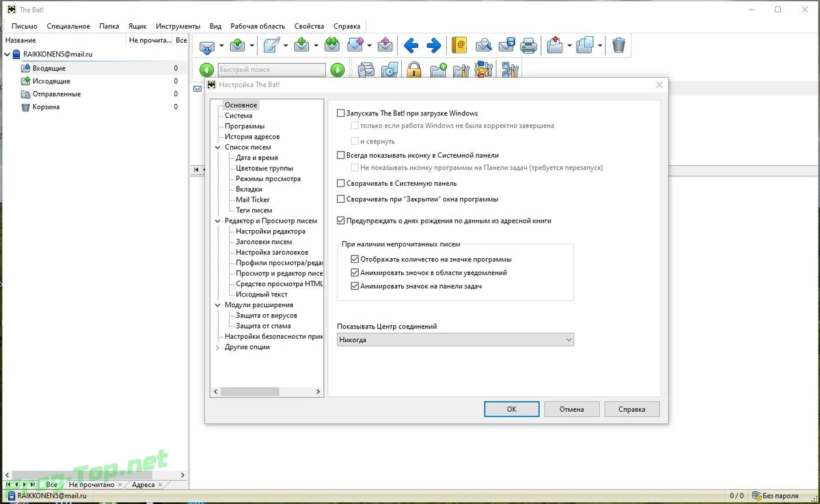Switch to the Не прочитано tab

(92, 485)
